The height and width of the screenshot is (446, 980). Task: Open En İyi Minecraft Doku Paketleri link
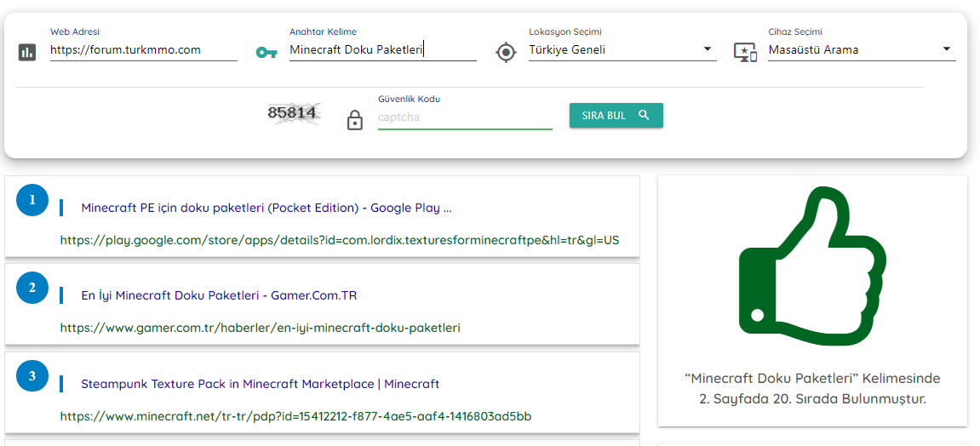pyautogui.click(x=219, y=295)
